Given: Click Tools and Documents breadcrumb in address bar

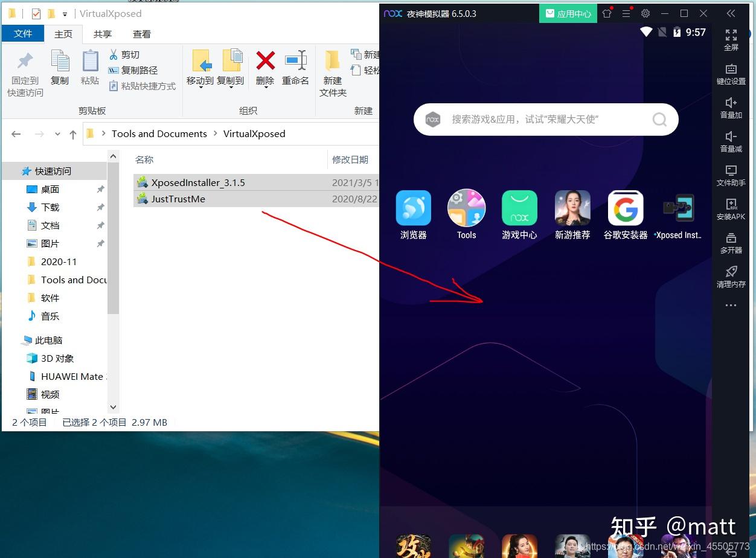Looking at the screenshot, I should click(159, 133).
